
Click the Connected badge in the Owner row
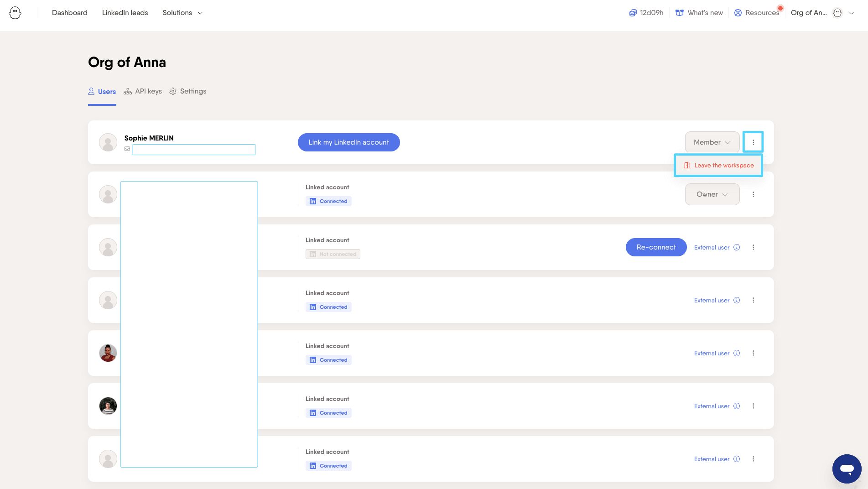(328, 201)
